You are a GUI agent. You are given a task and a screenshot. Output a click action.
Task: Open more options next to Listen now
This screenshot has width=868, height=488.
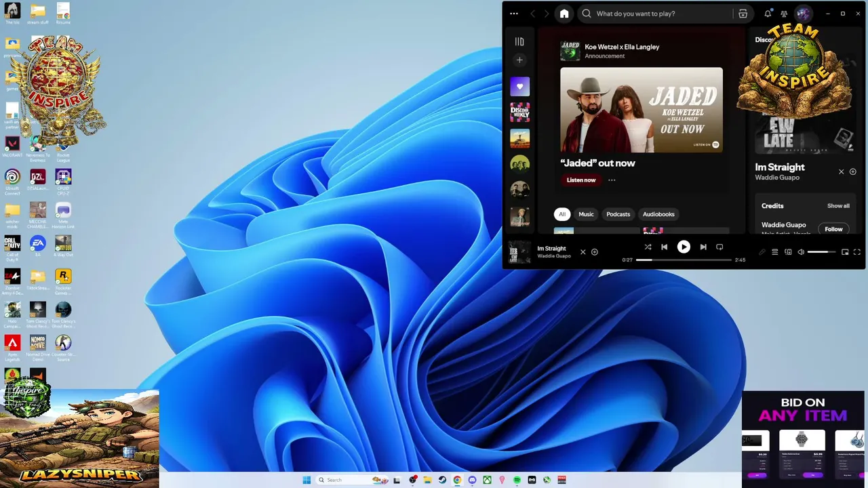(x=612, y=180)
